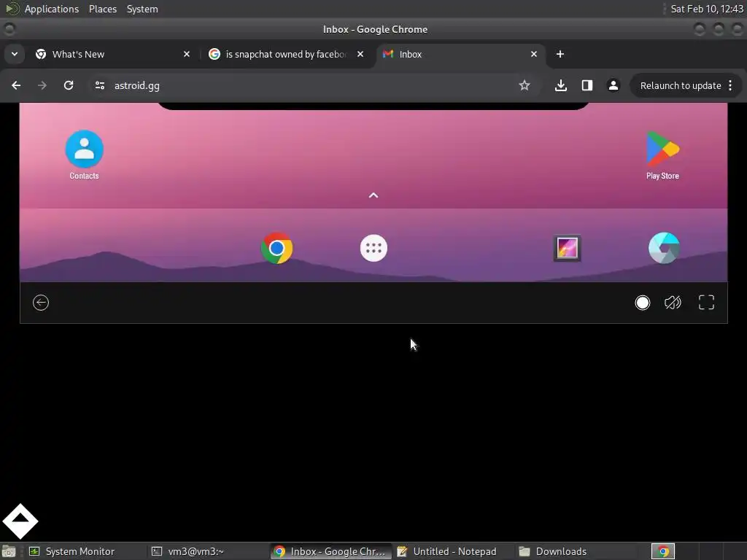Open the Chrome app in Android dock
Screen dimensions: 747x560
click(x=276, y=248)
